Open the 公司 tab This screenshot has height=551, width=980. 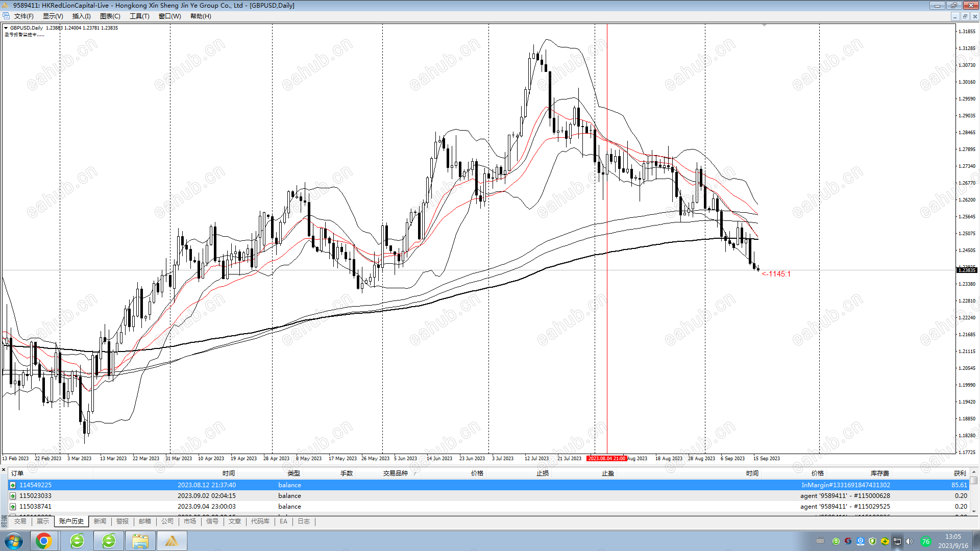[167, 521]
